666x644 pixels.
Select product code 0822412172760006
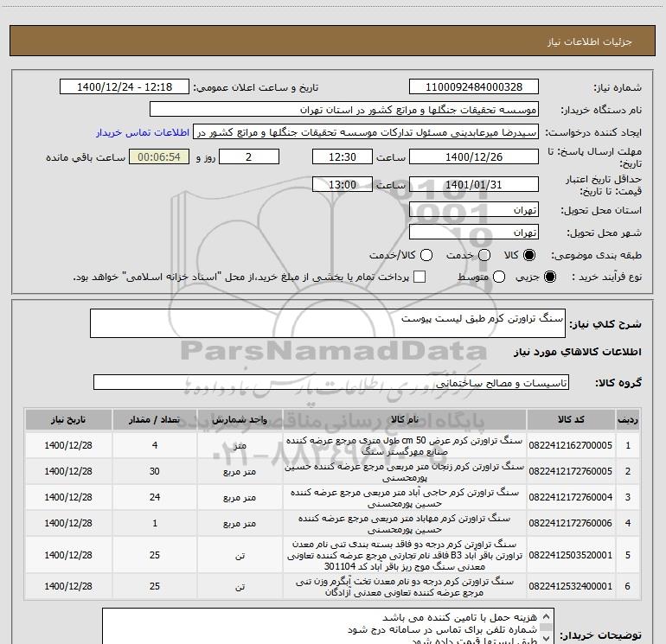coord(571,523)
